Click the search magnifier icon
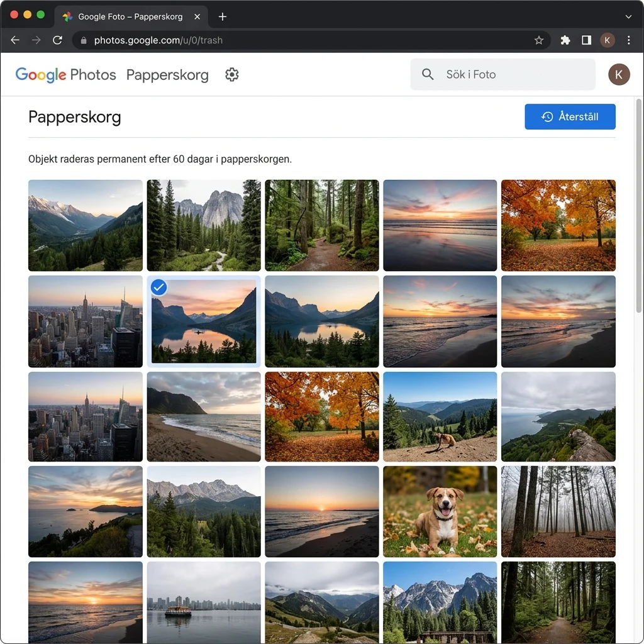Viewport: 644px width, 644px height. (x=428, y=74)
